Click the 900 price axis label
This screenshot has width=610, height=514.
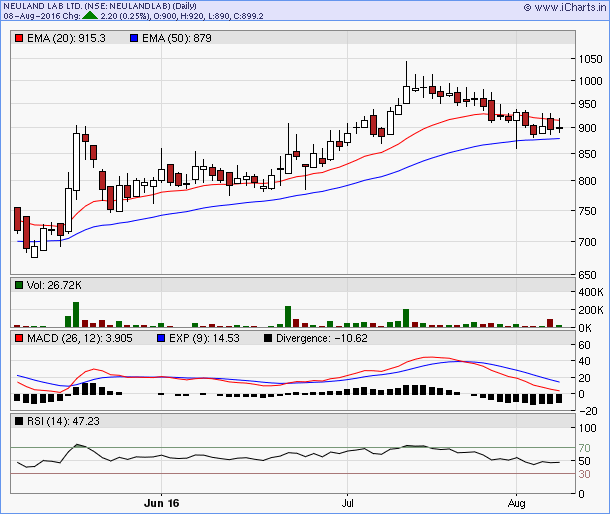pyautogui.click(x=587, y=128)
